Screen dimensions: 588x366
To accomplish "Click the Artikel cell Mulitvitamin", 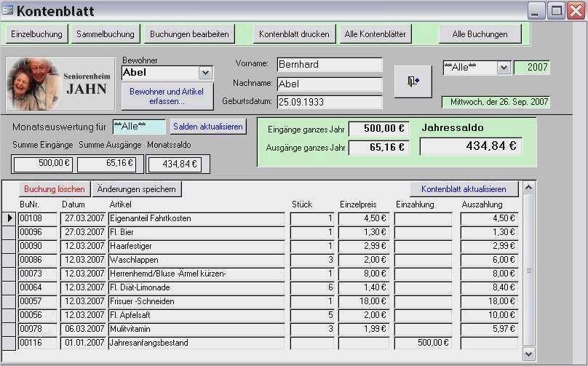I will coord(196,329).
